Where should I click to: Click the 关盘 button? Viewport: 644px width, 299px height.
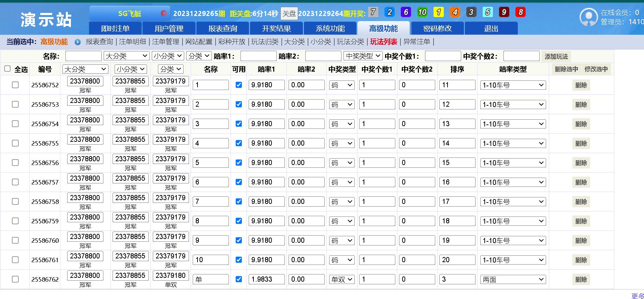(x=289, y=14)
